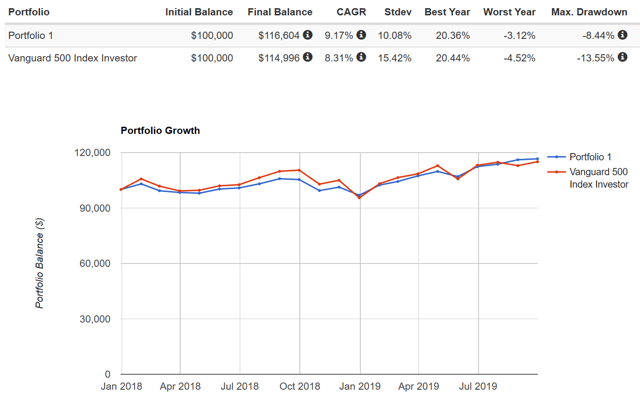Click the Portfolio Growth chart title
Screen dimensions: 640x395
click(160, 131)
